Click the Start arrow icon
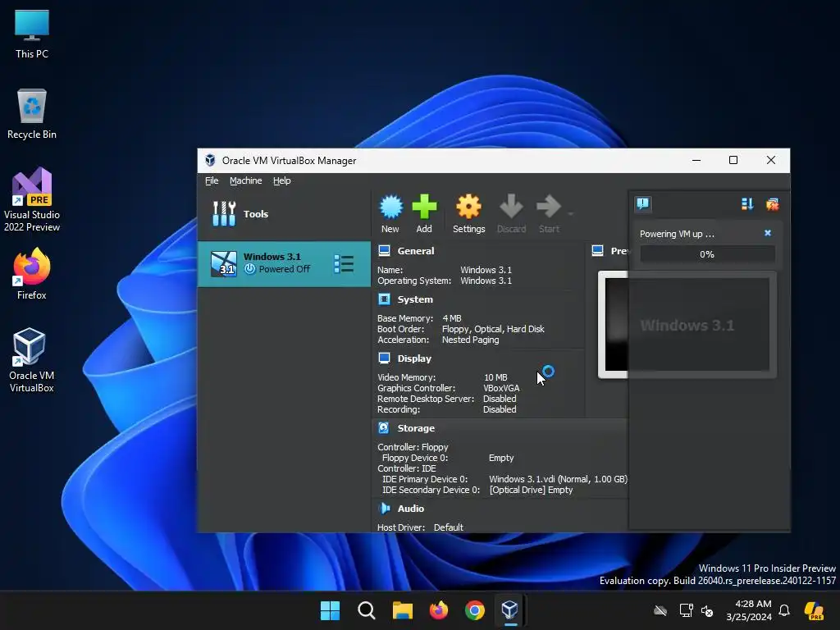Viewport: 840px width, 630px height. coord(549,207)
